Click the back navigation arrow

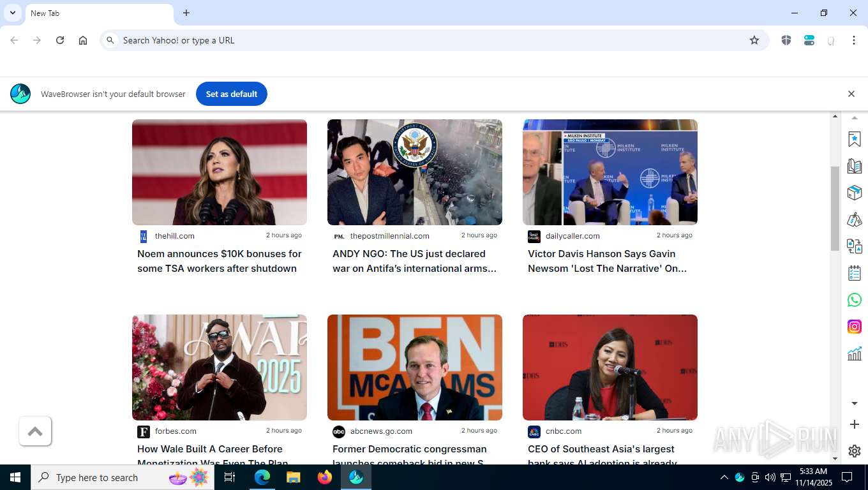pos(14,40)
